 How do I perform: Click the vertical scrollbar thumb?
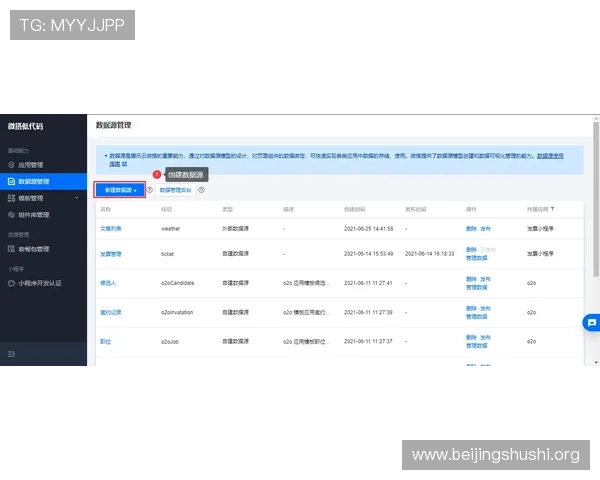(596, 199)
